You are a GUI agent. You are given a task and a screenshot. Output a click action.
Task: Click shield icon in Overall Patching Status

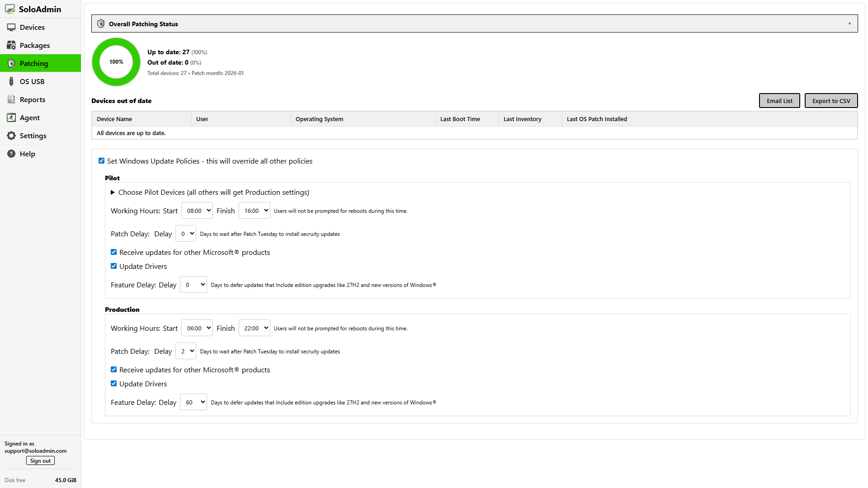click(x=101, y=24)
